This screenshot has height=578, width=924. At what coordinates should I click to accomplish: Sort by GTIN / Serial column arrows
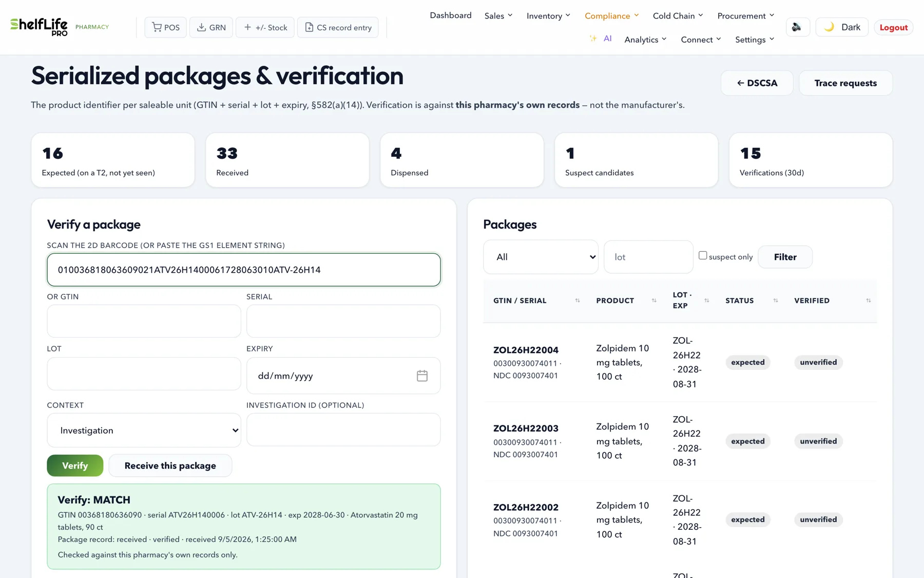click(577, 301)
